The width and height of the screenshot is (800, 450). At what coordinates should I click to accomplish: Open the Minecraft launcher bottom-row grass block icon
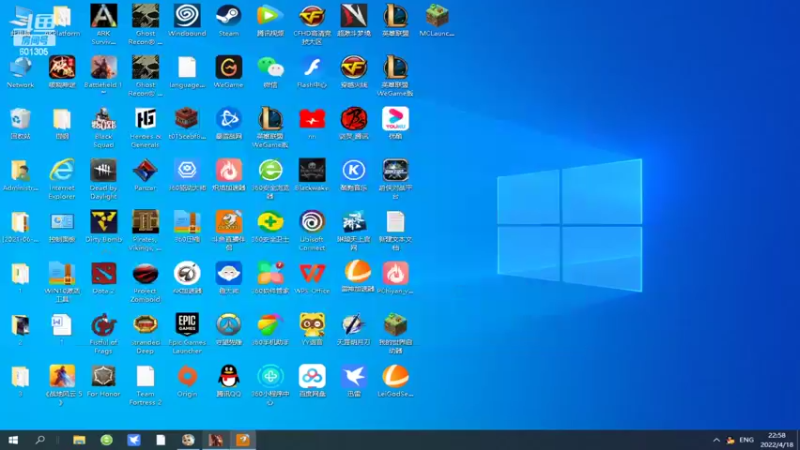click(x=395, y=334)
